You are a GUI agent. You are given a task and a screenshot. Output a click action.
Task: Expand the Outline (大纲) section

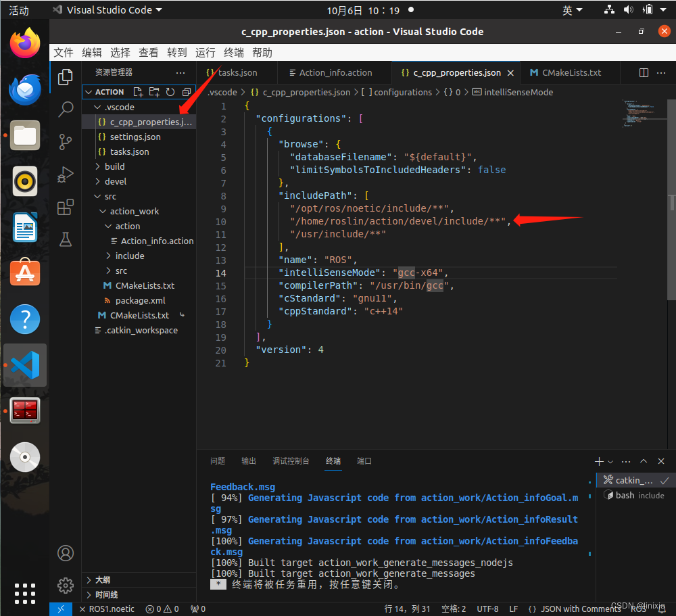click(139, 579)
